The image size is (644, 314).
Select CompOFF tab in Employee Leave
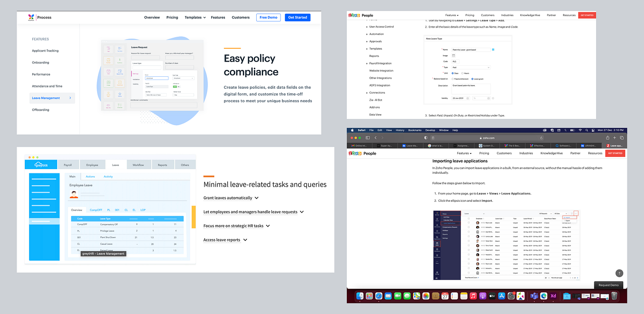tap(96, 210)
